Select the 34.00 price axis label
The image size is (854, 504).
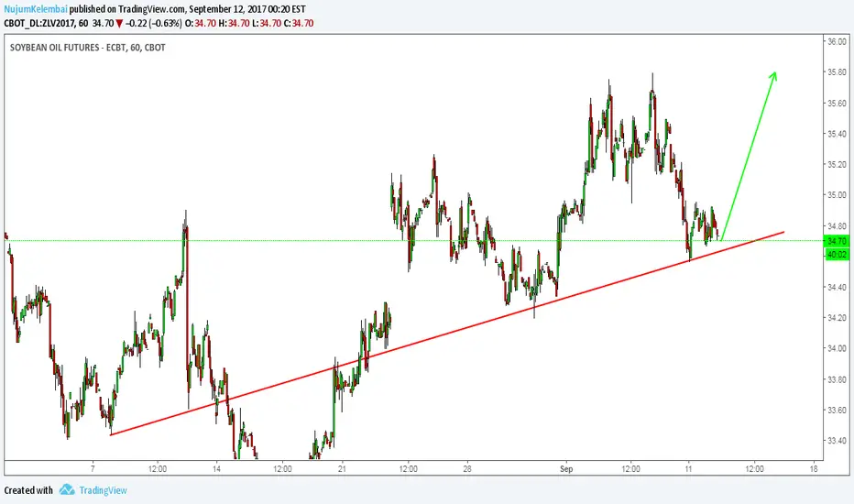pos(837,348)
